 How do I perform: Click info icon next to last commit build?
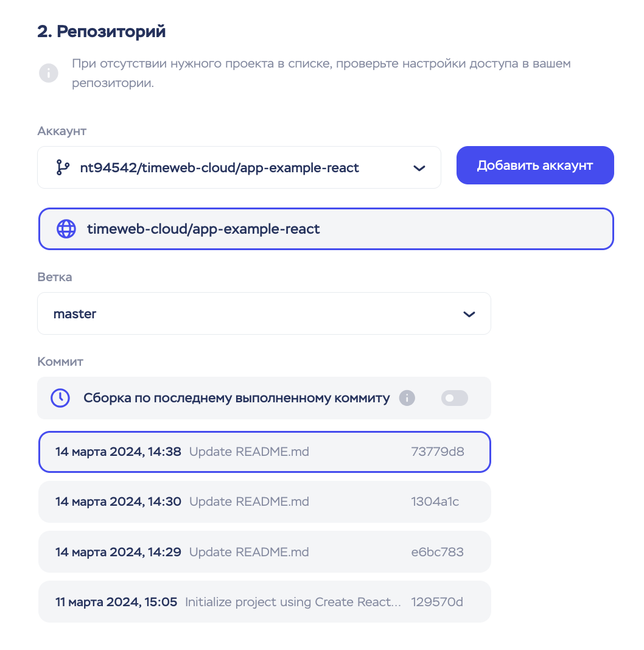click(x=407, y=398)
